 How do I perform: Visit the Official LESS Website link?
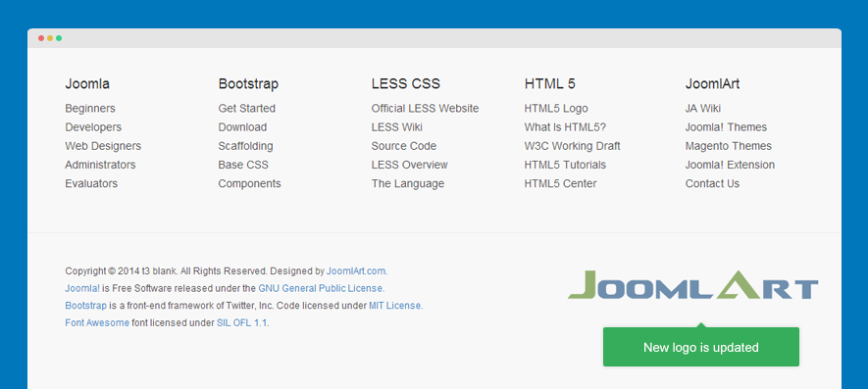click(x=425, y=109)
